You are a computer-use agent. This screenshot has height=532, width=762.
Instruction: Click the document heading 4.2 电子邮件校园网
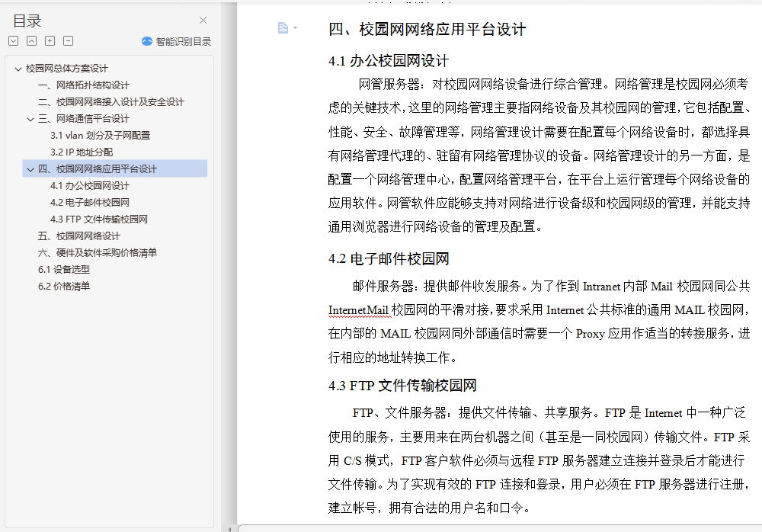click(x=389, y=258)
